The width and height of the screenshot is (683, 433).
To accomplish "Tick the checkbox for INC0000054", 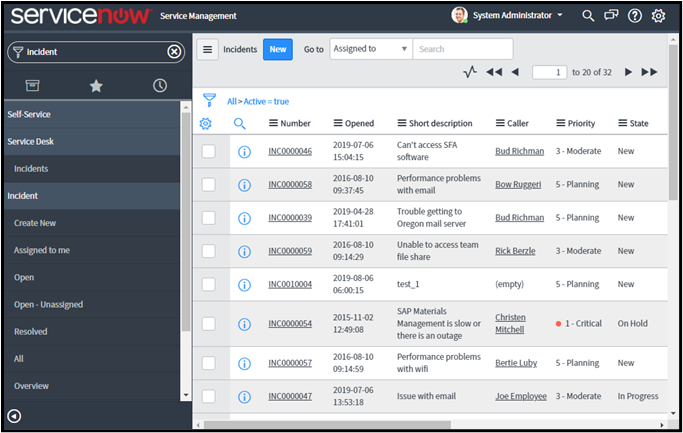I will [x=208, y=324].
